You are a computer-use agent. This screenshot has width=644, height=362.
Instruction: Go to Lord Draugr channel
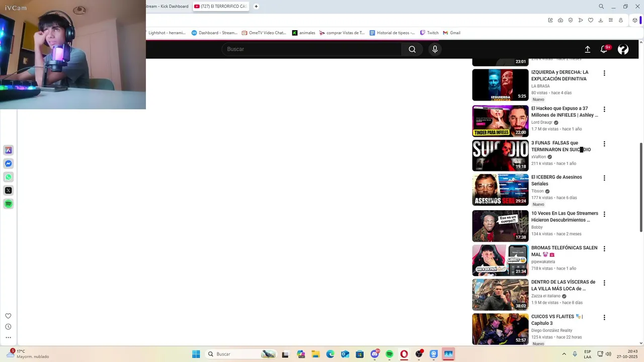(x=542, y=122)
